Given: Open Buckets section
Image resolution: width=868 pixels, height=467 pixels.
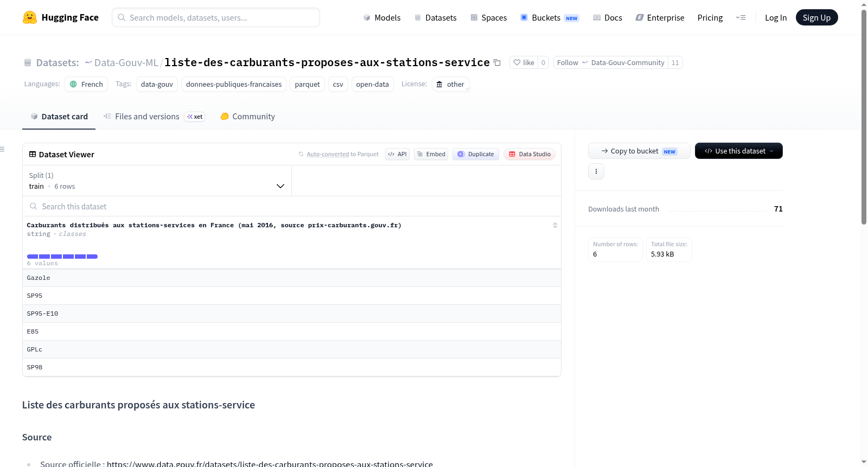Looking at the screenshot, I should (x=550, y=17).
